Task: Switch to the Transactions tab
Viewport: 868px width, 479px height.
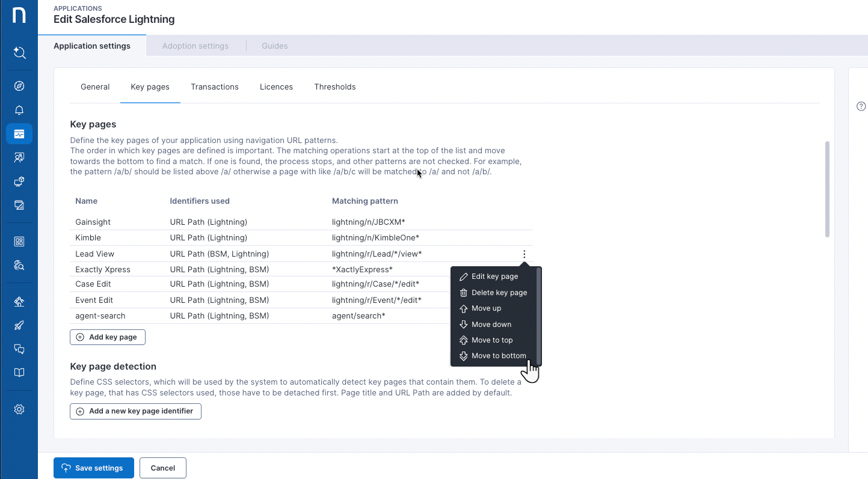Action: pos(214,87)
